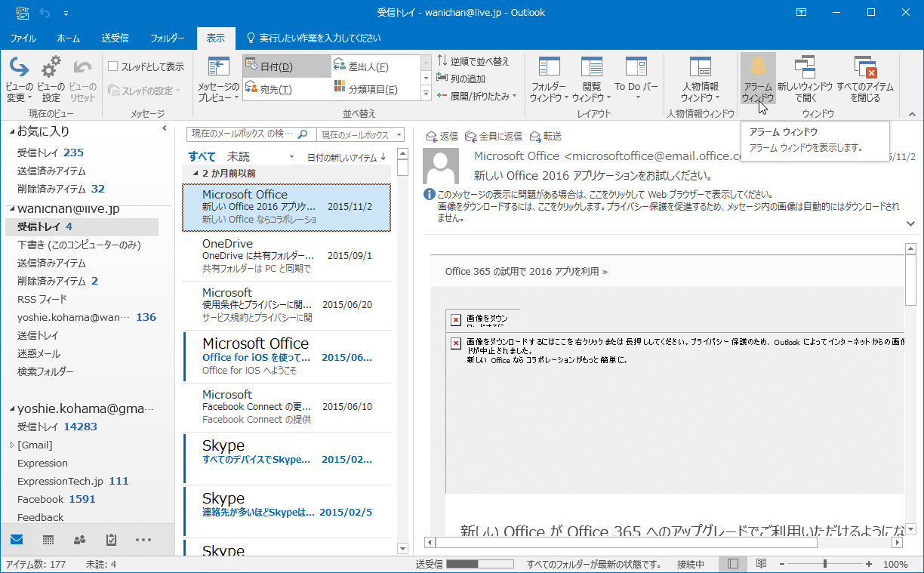Open the Folder Pane layout menu

549,79
